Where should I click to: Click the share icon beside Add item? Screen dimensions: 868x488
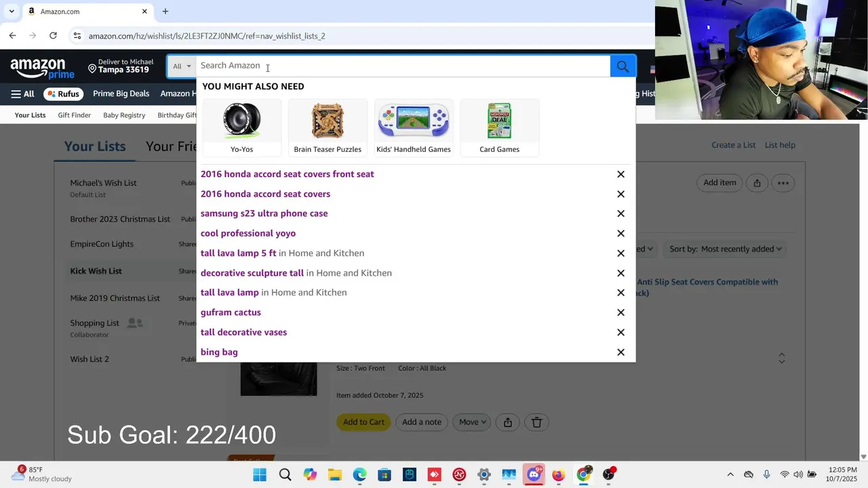tap(757, 182)
